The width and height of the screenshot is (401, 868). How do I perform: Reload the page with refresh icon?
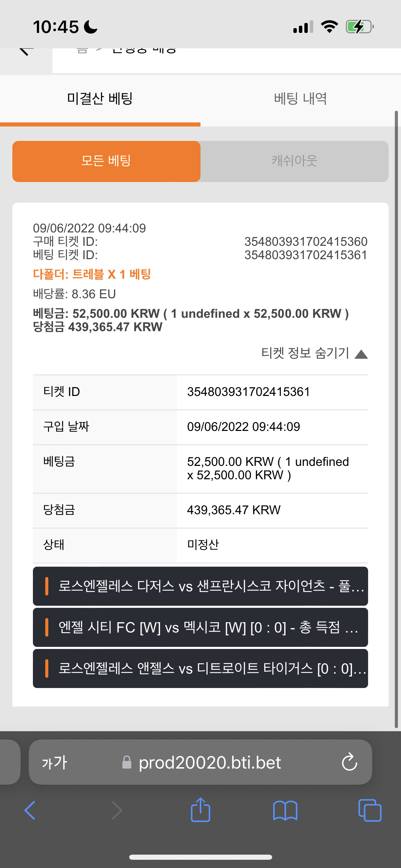click(350, 762)
